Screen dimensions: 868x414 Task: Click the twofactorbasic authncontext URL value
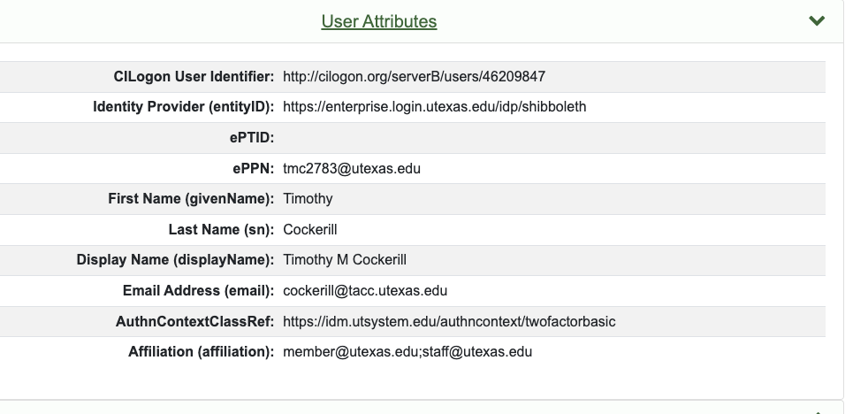point(449,322)
